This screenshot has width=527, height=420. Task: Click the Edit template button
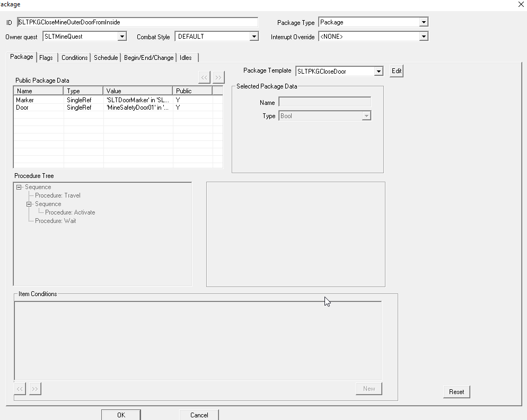tap(396, 71)
